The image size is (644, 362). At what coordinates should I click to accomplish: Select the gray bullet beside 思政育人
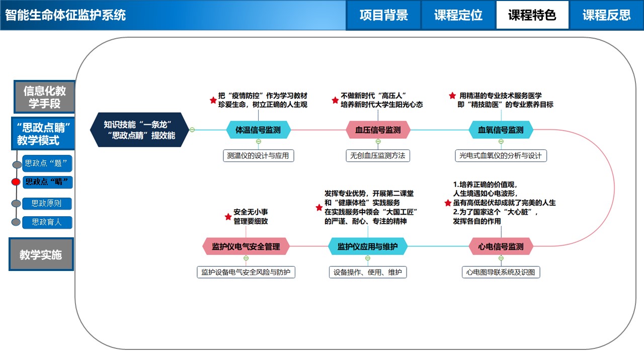pyautogui.click(x=16, y=222)
